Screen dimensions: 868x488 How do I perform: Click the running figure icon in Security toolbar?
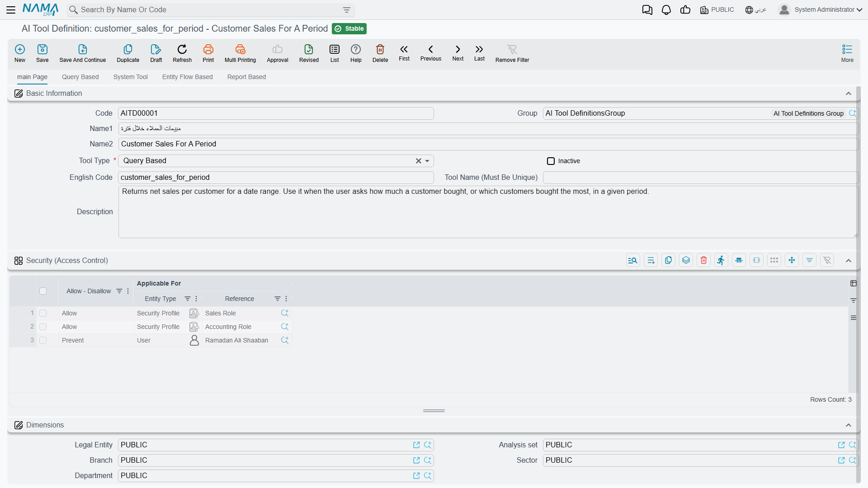[721, 260]
